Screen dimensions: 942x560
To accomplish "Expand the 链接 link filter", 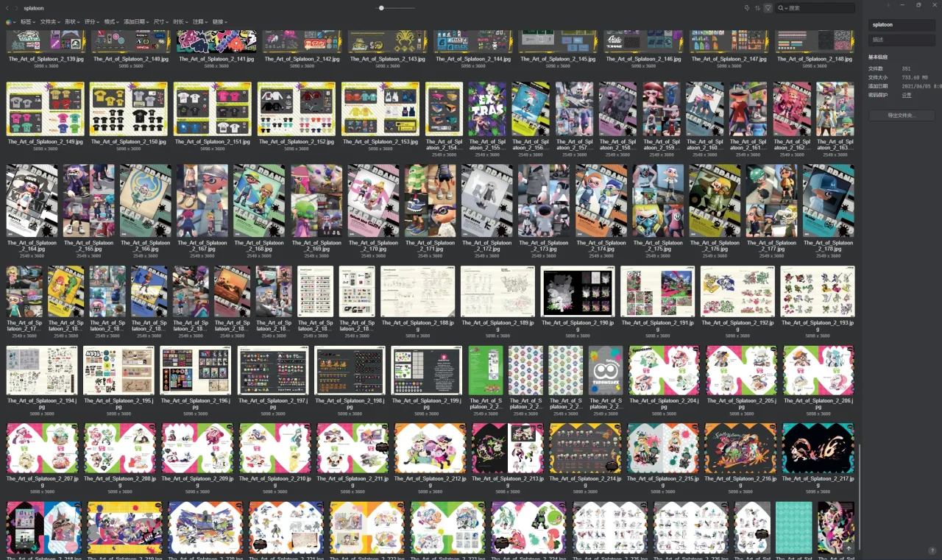I will (x=220, y=22).
